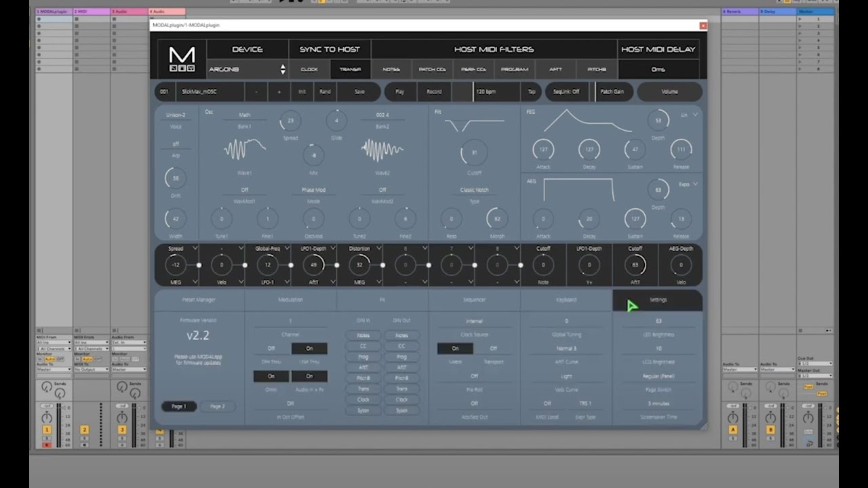Toggle the Sync to Host Clock button
The width and height of the screenshot is (868, 488).
coord(309,69)
